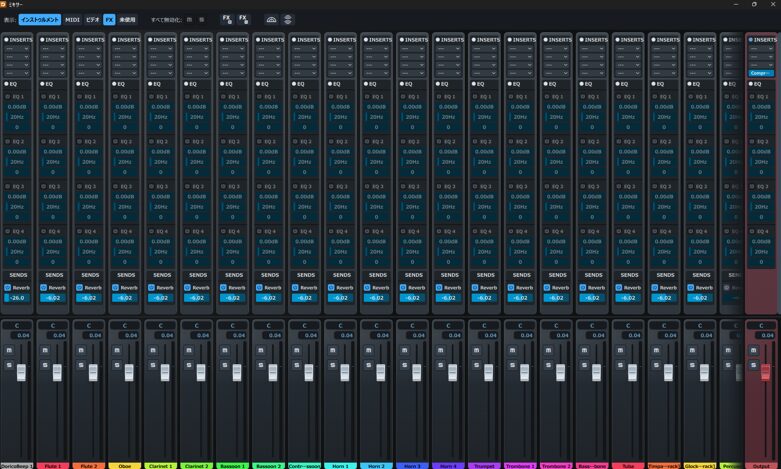The width and height of the screenshot is (781, 469).
Task: Switch to the ビデオ channel filter
Action: click(92, 19)
